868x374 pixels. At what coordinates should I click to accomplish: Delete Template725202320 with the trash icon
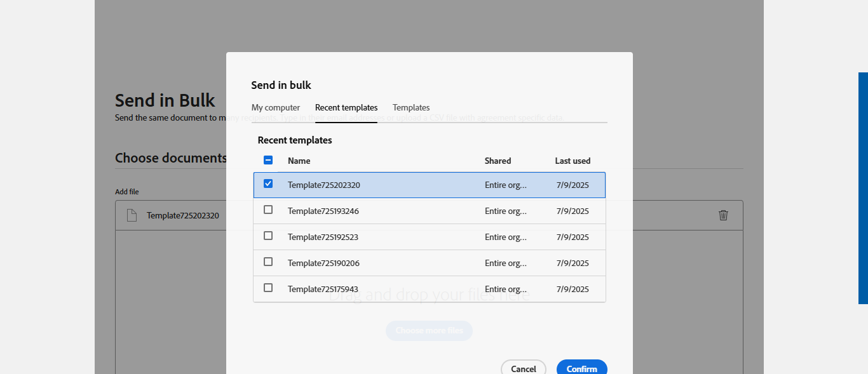(723, 215)
